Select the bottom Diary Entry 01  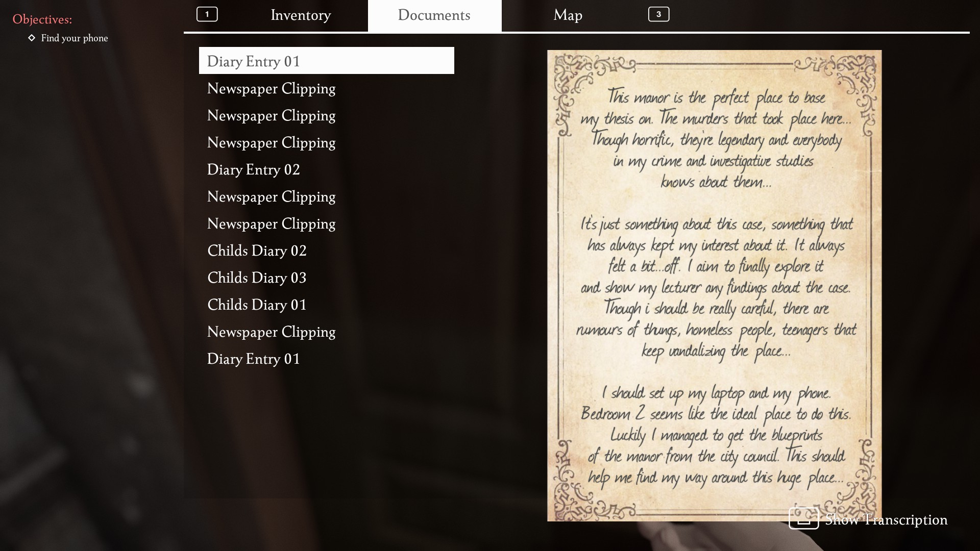coord(253,359)
